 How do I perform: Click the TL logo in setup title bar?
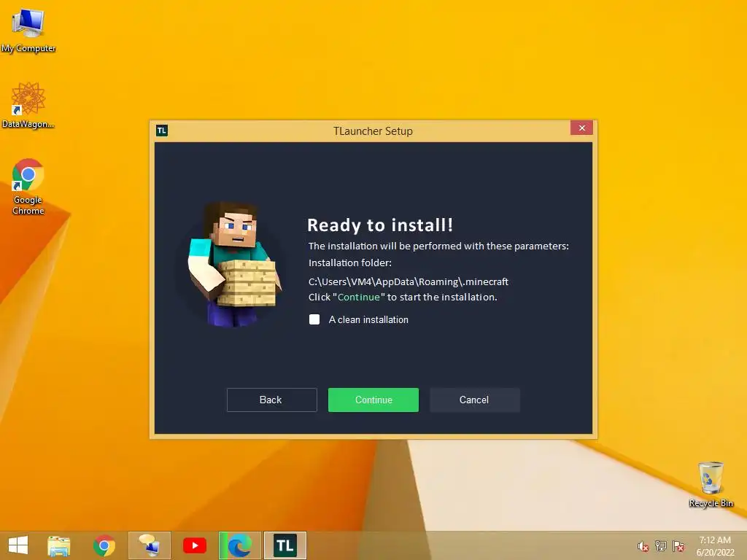[x=162, y=131]
